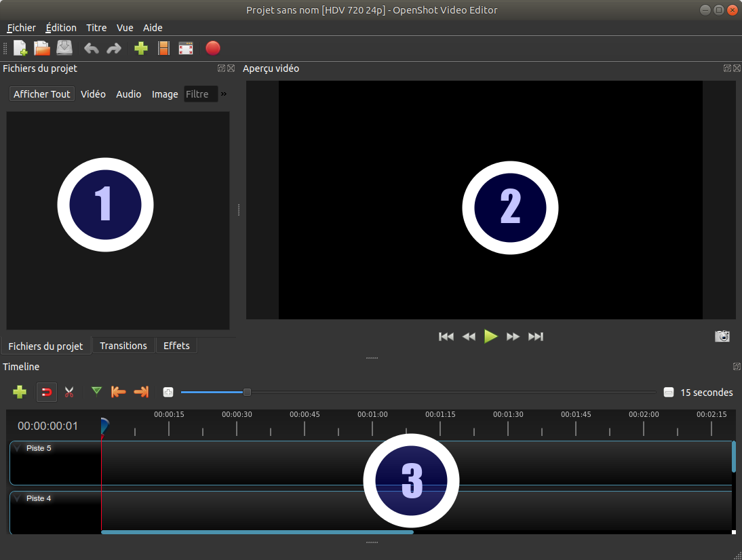Viewport: 742px width, 560px height.
Task: Click the red Export Video button
Action: click(213, 48)
